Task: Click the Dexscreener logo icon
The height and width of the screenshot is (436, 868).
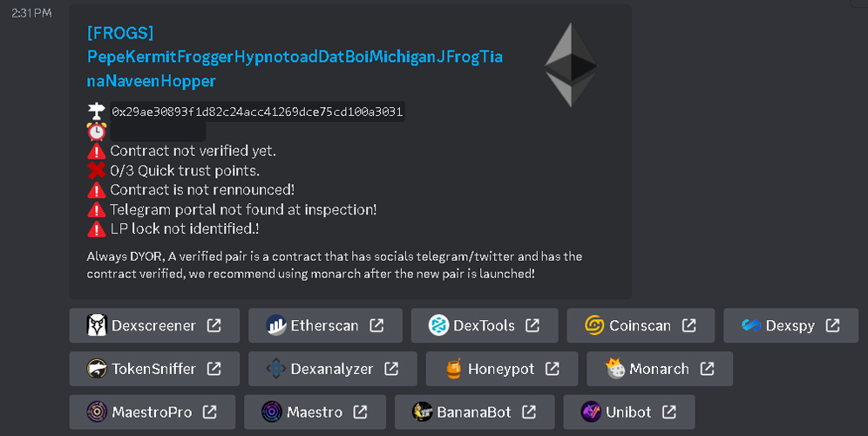Action: tap(97, 325)
